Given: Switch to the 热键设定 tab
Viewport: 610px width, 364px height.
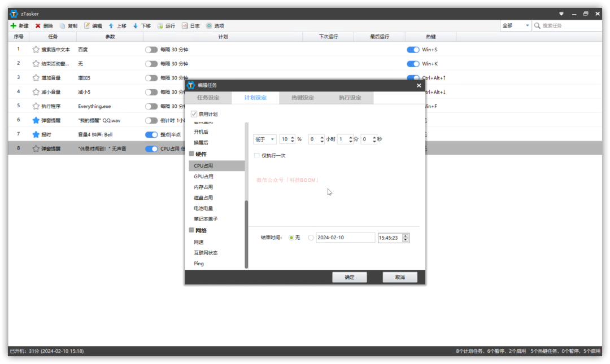Looking at the screenshot, I should [303, 98].
